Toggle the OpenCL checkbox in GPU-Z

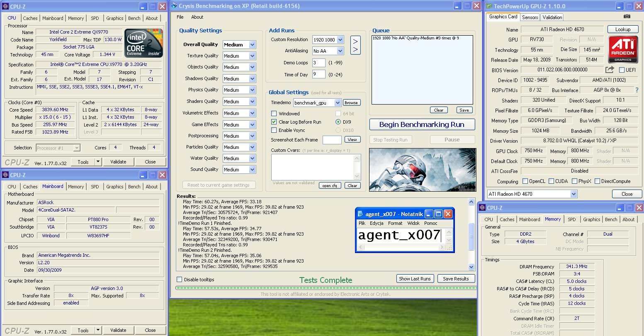[x=525, y=181]
